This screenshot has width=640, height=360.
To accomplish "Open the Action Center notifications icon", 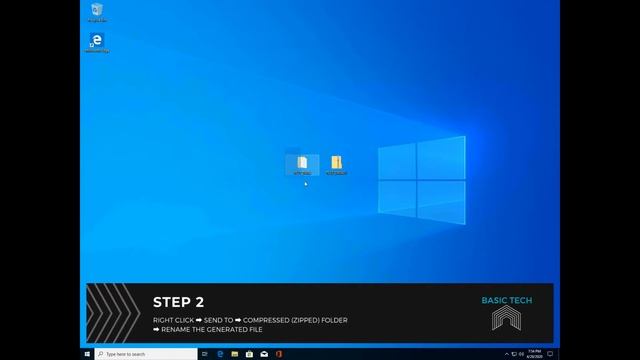I will (x=550, y=354).
